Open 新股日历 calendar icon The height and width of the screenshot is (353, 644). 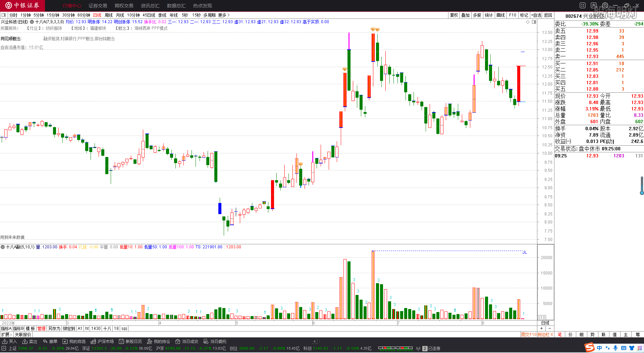[x=121, y=341]
